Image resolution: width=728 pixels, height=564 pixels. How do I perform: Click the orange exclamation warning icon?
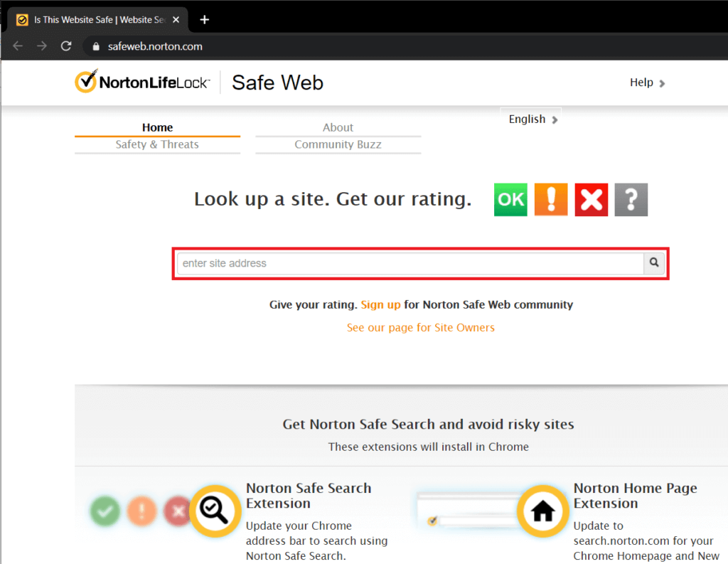pos(551,200)
